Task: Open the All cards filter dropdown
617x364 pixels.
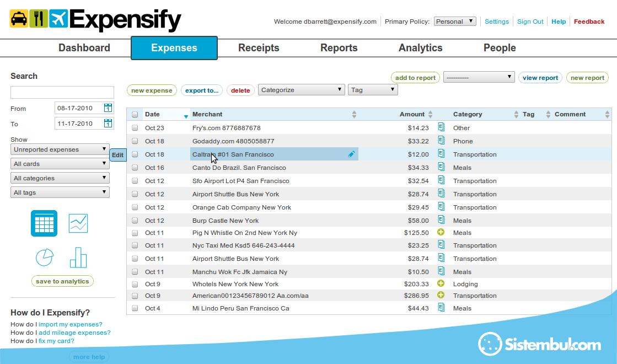Action: coord(60,164)
